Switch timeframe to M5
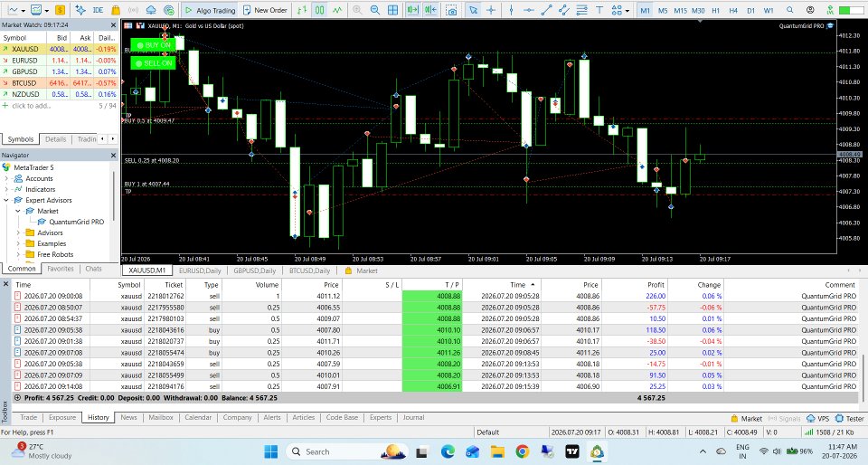 (x=663, y=10)
